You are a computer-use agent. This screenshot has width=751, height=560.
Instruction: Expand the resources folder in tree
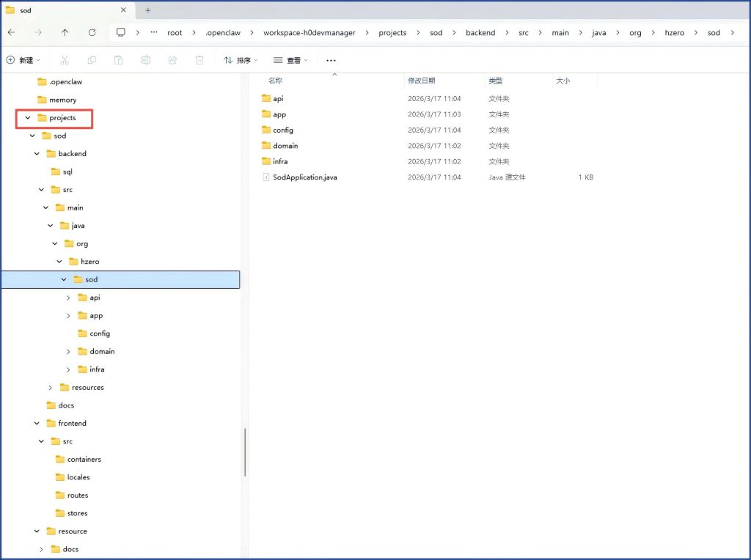51,388
